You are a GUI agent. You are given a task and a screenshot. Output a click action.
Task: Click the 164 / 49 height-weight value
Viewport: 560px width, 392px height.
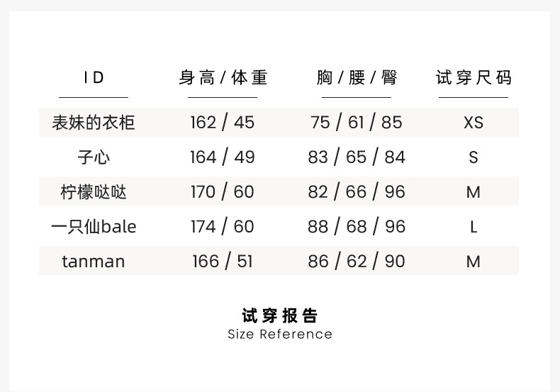223,157
